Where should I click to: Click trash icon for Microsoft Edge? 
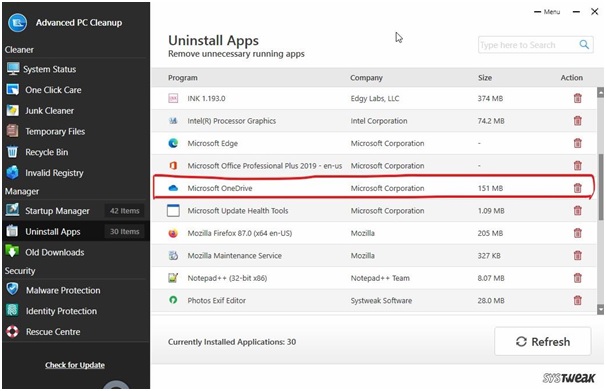point(577,143)
